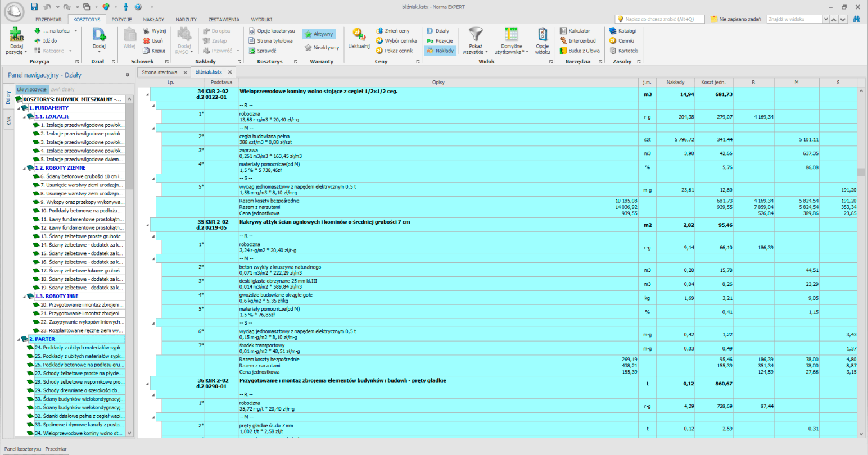Collapse the 1. FUNDAMENTY tree node
Viewport: 868px width, 455px height.
tap(18, 108)
